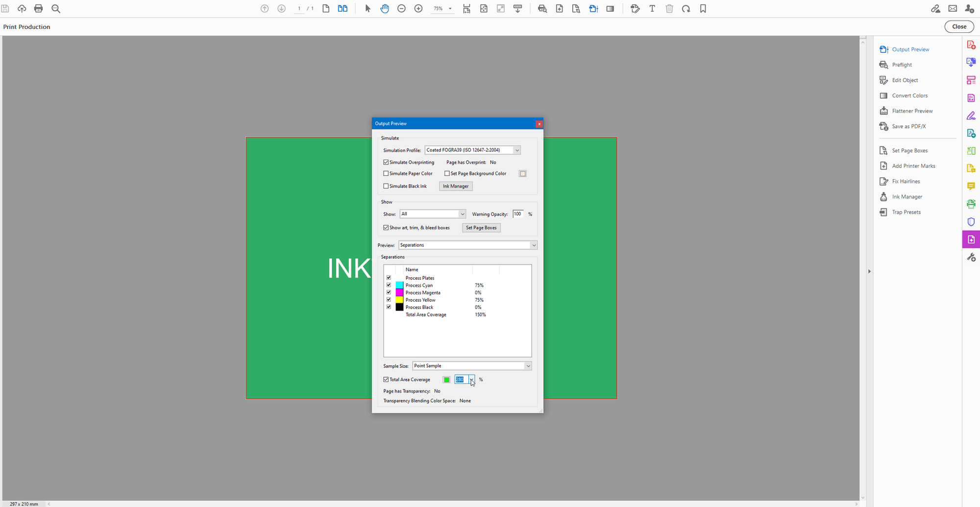Viewport: 980px width, 507px height.
Task: Open Sample Size dropdown
Action: (x=472, y=366)
